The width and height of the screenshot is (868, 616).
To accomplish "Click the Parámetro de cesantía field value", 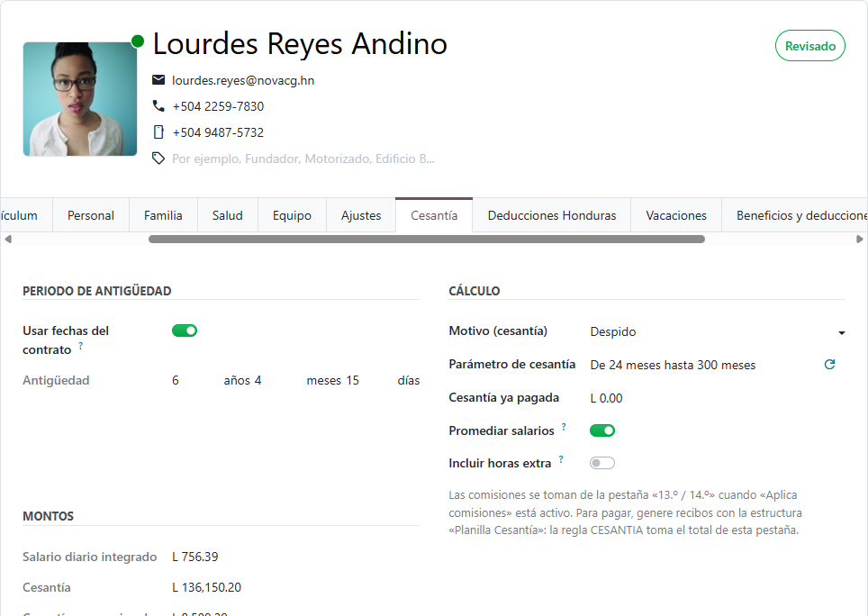I will [x=673, y=365].
